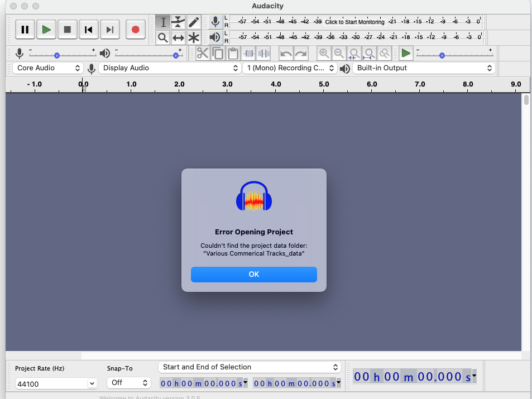Click the Zoom Toggle icon
This screenshot has height=399, width=532.
click(x=385, y=53)
